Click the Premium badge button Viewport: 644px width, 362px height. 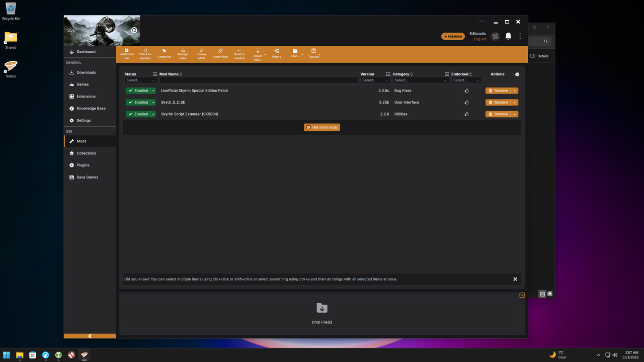coord(453,36)
